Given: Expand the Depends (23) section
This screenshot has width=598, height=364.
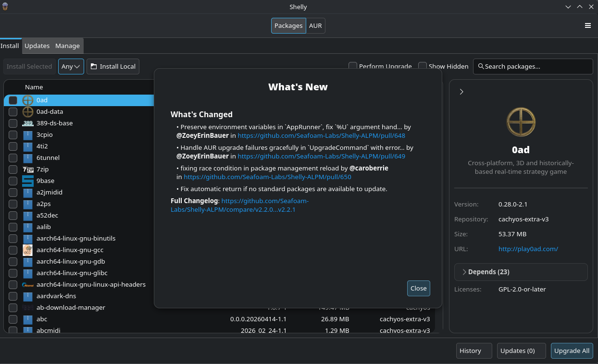Looking at the screenshot, I should (x=521, y=272).
